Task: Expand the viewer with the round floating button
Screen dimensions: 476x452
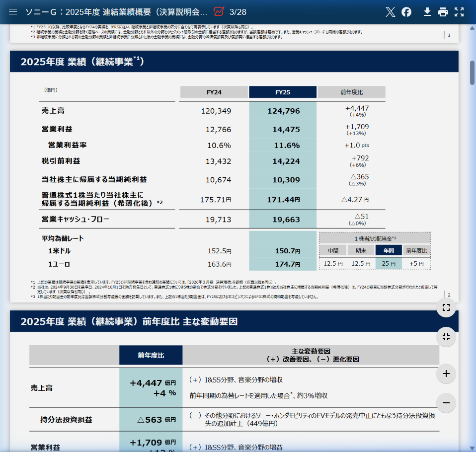Action: pos(446,307)
